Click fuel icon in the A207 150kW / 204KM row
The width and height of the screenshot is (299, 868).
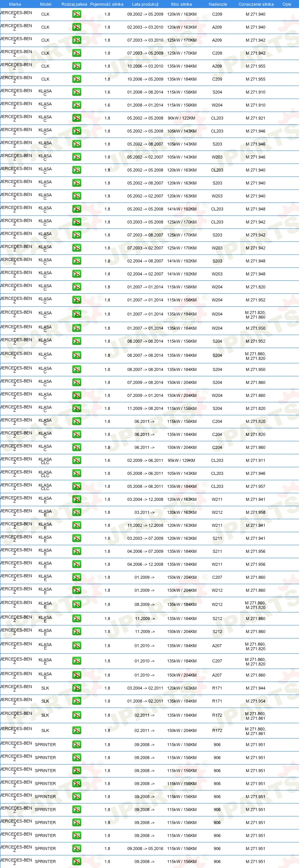click(77, 675)
